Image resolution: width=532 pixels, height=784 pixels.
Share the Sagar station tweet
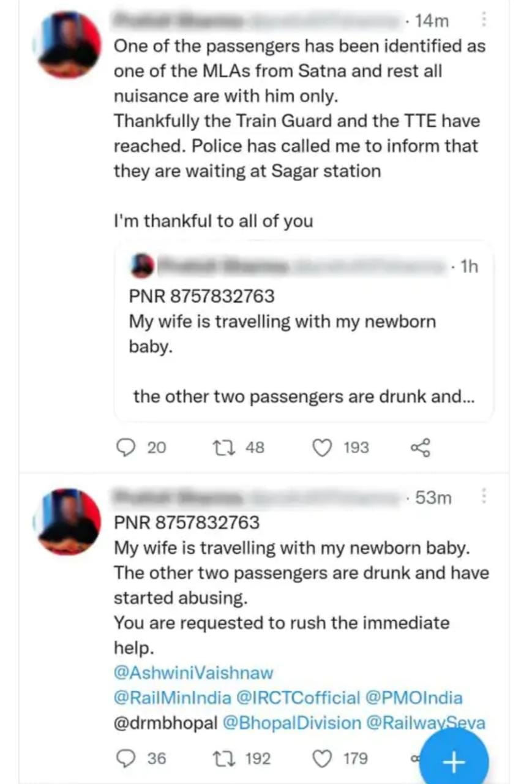point(420,448)
